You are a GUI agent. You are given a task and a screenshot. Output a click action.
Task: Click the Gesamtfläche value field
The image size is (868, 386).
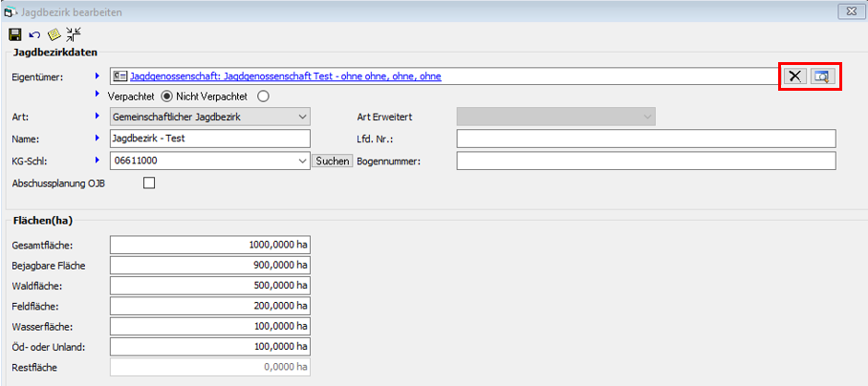[210, 246]
